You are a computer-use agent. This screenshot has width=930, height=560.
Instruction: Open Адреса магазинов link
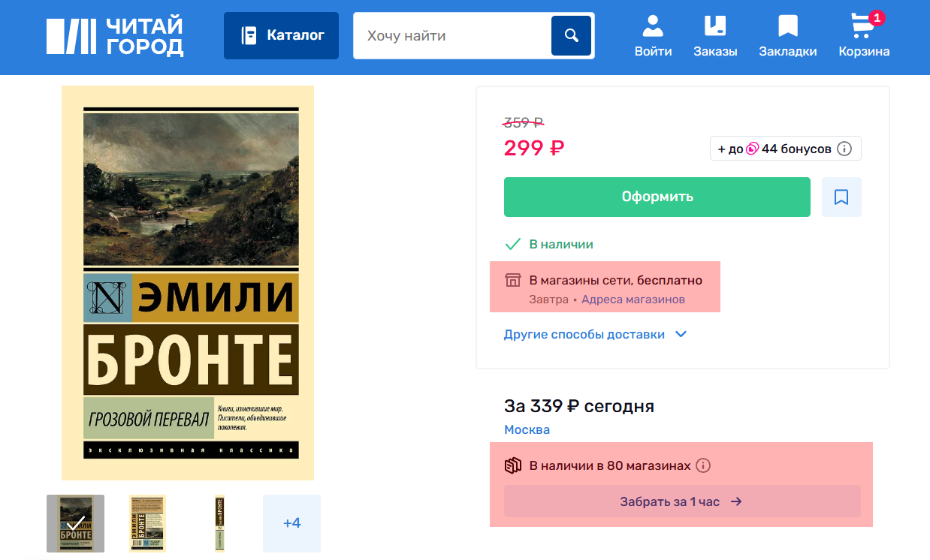pos(633,300)
